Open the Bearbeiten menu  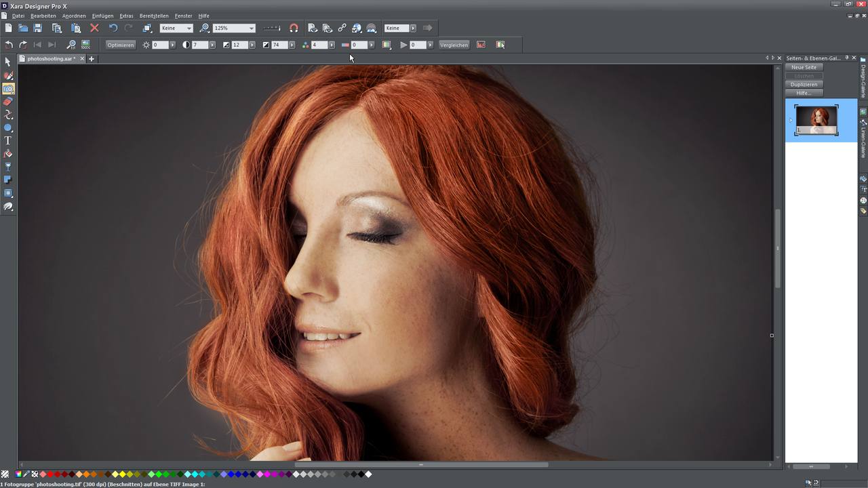[x=43, y=16]
